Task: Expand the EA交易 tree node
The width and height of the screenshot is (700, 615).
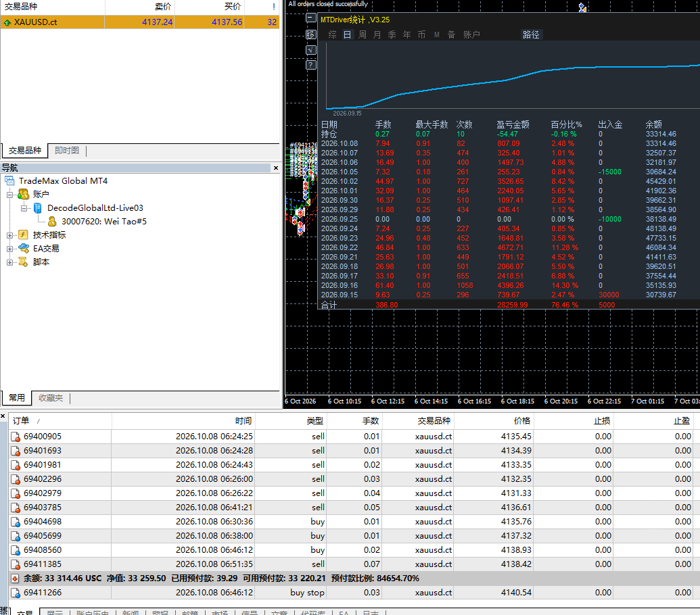Action: (10, 249)
